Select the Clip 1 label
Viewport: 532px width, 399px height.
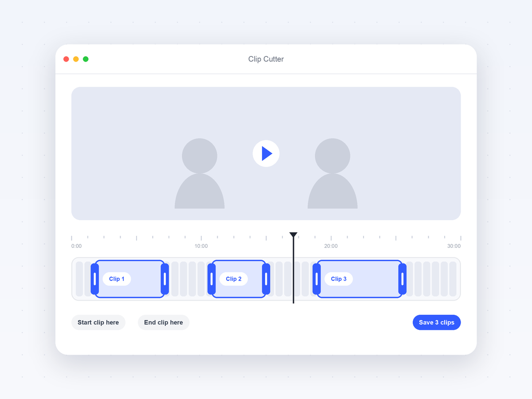pos(117,279)
